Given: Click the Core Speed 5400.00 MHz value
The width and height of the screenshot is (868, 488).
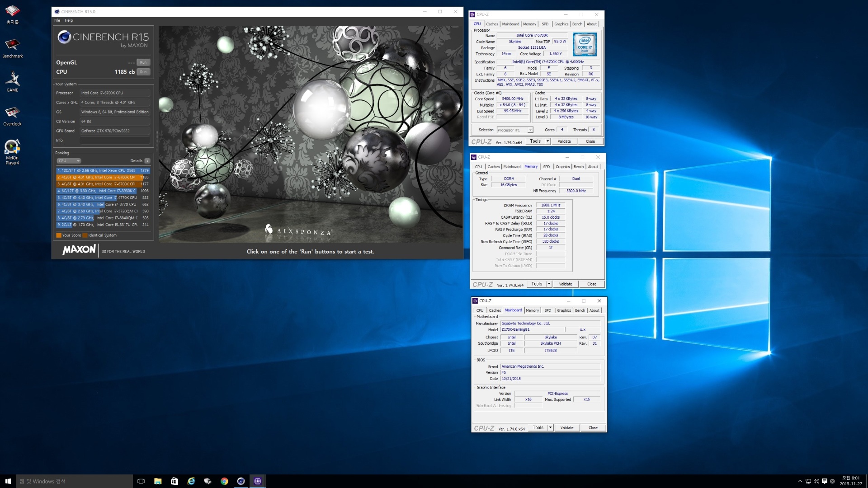Looking at the screenshot, I should (x=513, y=99).
